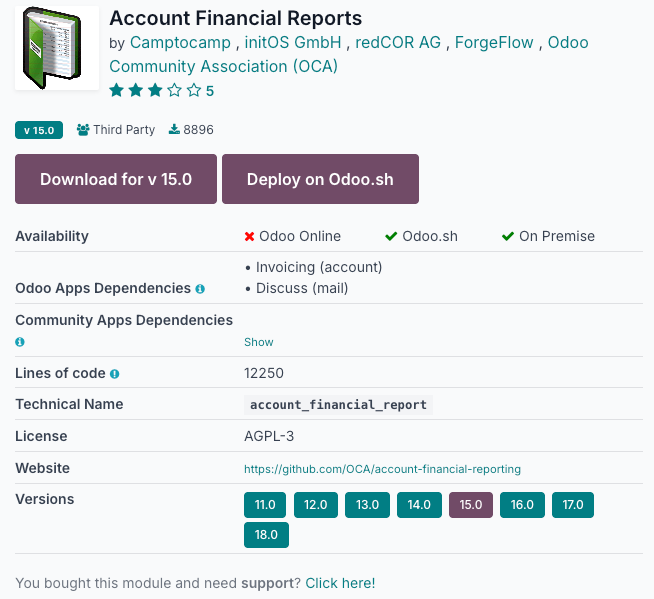
Task: Open the GitHub account-financial-reporting website link
Action: (x=382, y=469)
